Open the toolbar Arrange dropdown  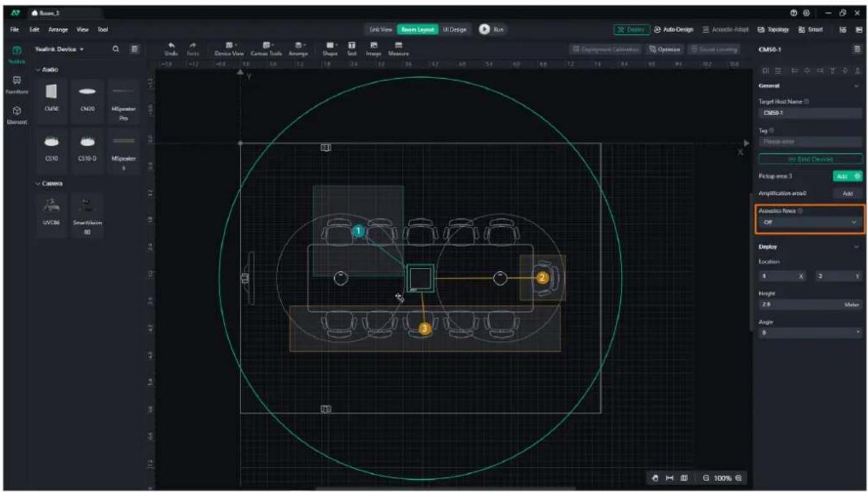coord(299,49)
